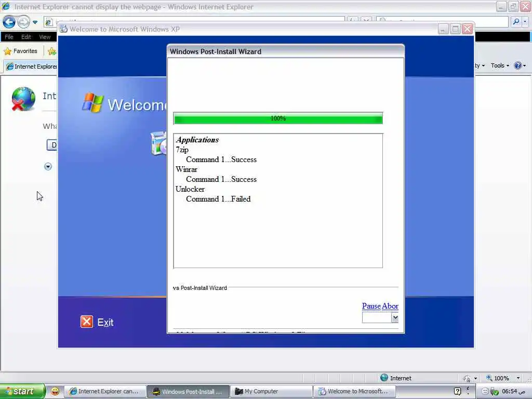The image size is (532, 399).
Task: Click Exit in the Welcome window
Action: tap(105, 322)
